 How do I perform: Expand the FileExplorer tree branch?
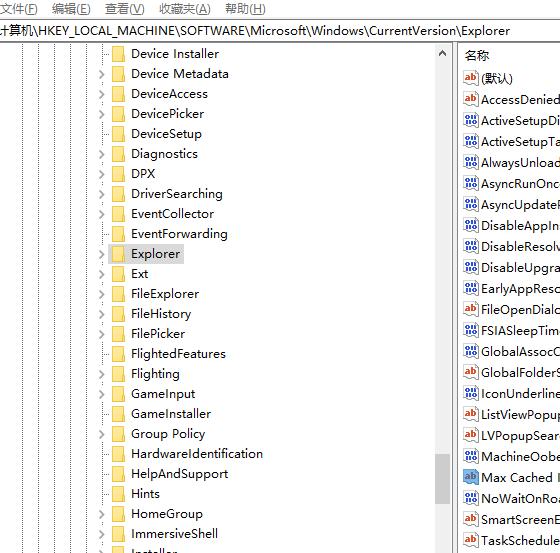101,294
